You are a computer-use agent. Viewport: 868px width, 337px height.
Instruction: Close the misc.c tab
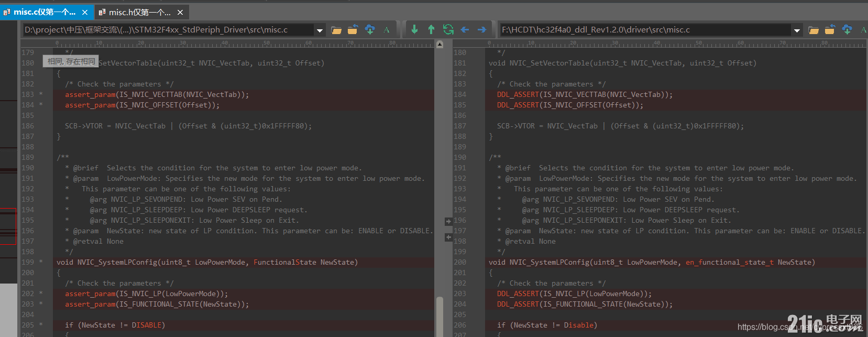(x=85, y=12)
